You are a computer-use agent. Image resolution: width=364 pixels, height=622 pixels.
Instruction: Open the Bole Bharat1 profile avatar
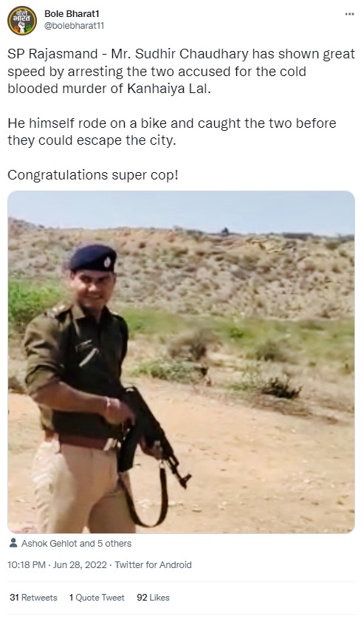22,21
